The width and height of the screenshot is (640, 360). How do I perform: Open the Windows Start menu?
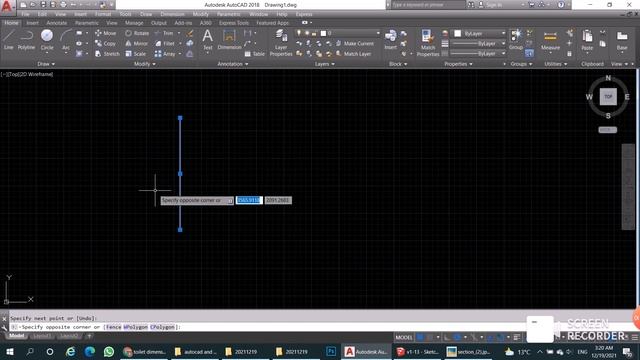tap(10, 351)
